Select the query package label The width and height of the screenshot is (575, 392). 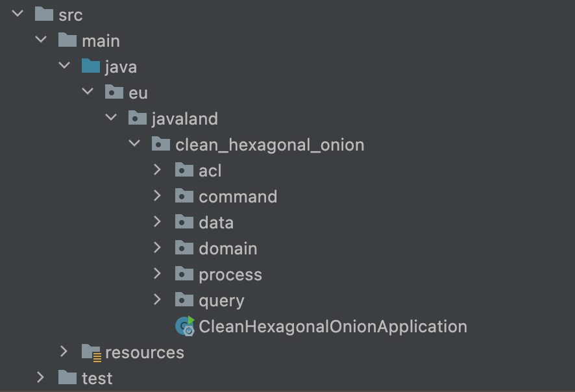pos(221,301)
